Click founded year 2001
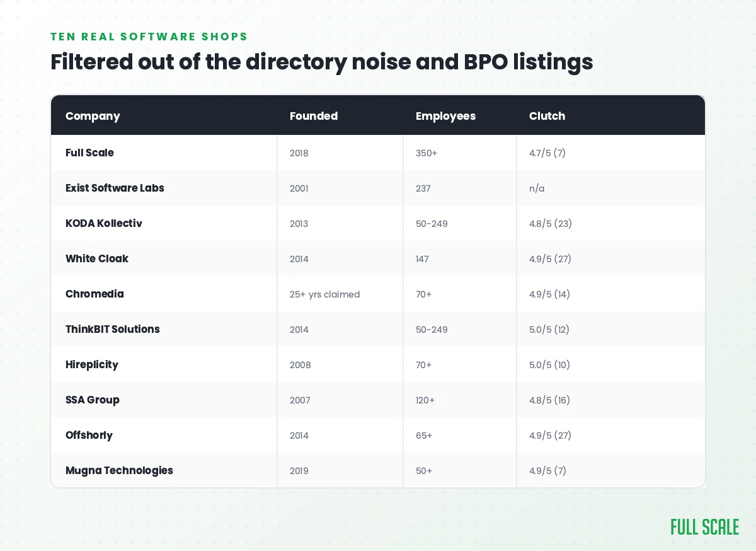The height and width of the screenshot is (551, 756). point(299,188)
